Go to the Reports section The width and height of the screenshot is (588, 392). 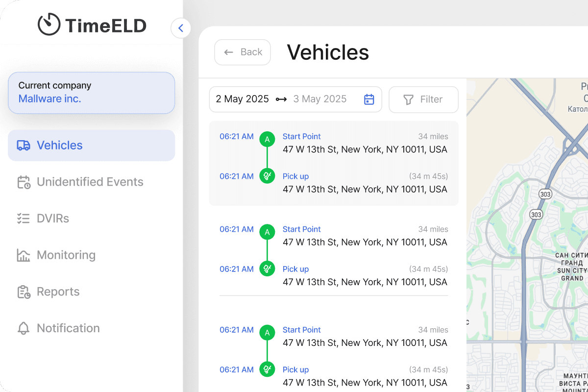pyautogui.click(x=58, y=292)
